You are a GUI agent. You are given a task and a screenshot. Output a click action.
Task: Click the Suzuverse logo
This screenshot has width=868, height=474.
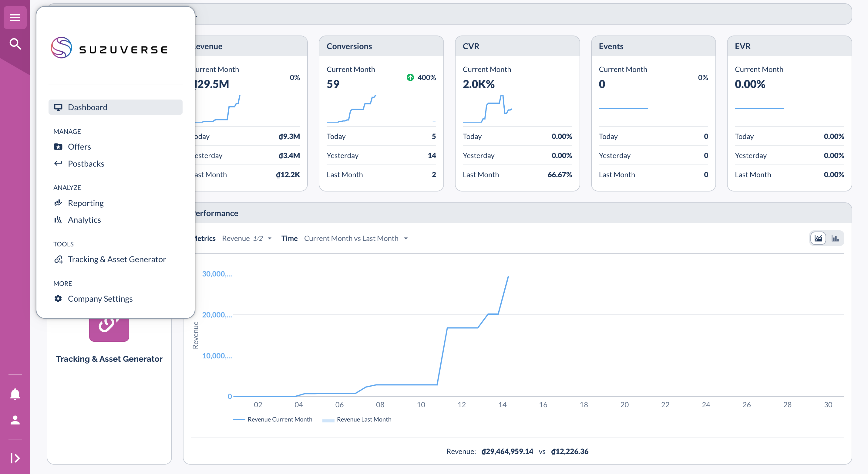pos(109,48)
